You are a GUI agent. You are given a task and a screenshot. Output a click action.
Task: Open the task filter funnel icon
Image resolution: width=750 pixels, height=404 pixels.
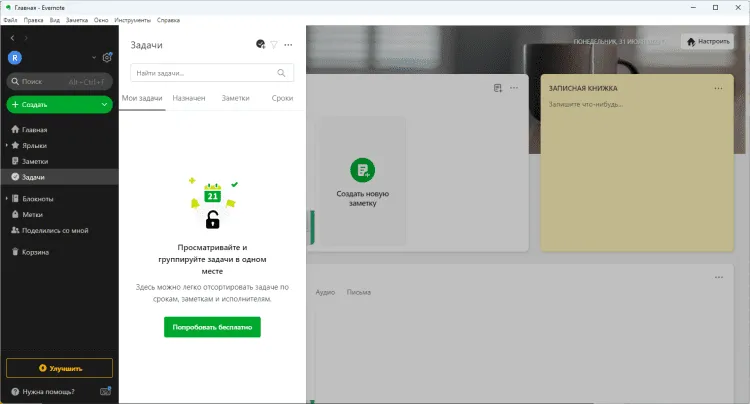pos(274,45)
